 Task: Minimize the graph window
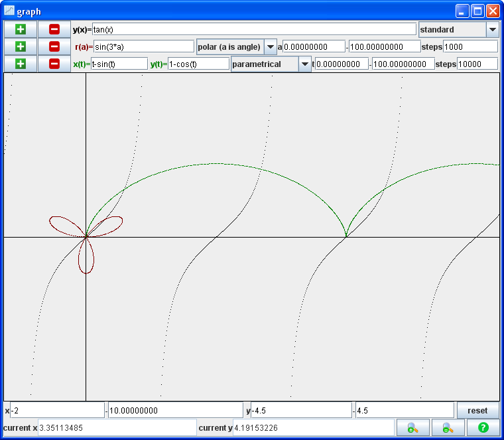click(462, 11)
